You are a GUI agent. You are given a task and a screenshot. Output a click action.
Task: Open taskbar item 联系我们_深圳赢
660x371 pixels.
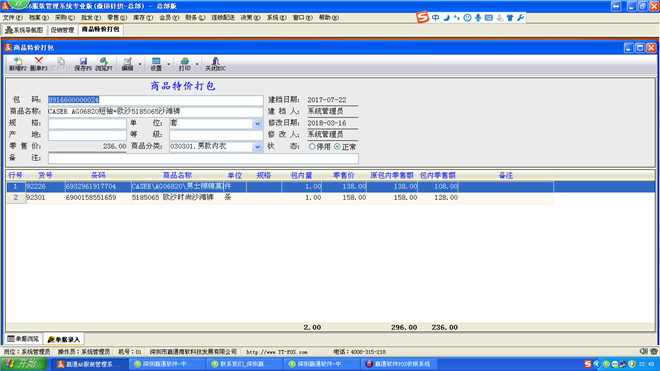[x=245, y=364]
